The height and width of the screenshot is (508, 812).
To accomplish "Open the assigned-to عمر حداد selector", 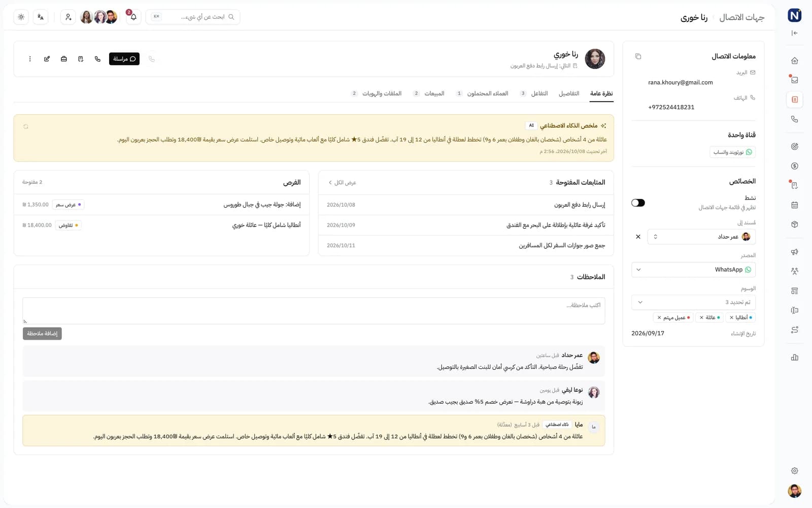I will 701,237.
